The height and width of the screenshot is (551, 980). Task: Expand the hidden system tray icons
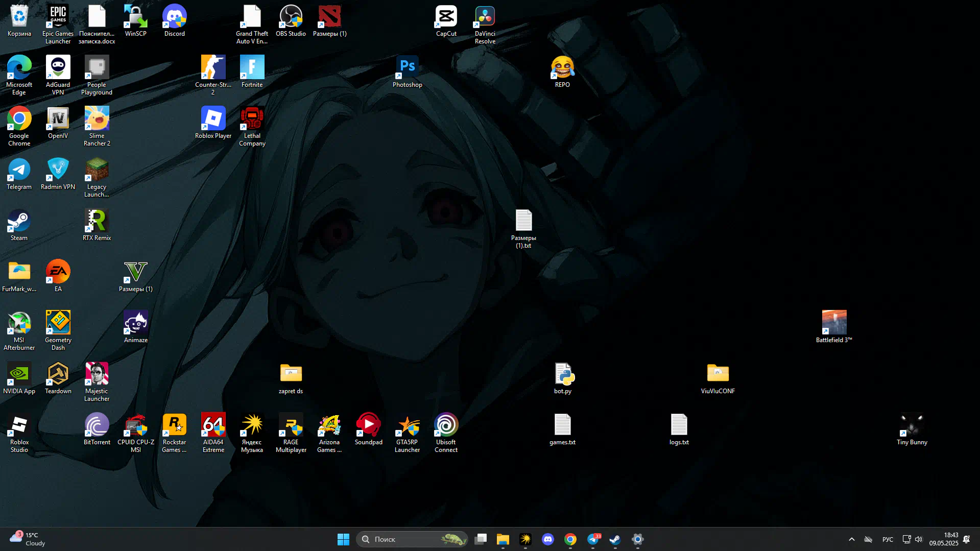pyautogui.click(x=851, y=539)
